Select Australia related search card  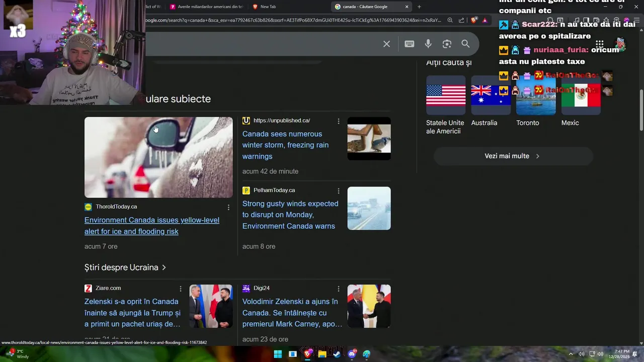tap(491, 101)
